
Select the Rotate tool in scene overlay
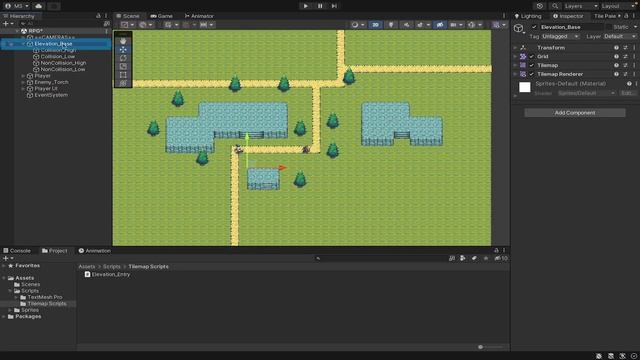(x=123, y=58)
